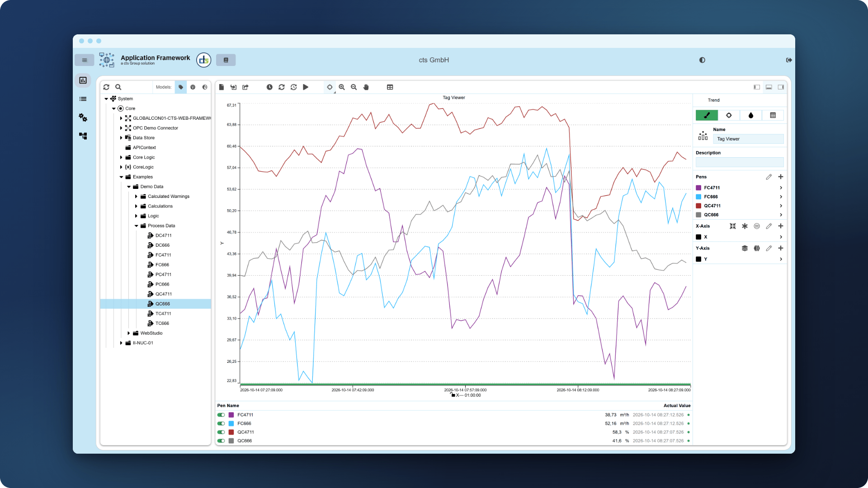Image resolution: width=868 pixels, height=488 pixels.
Task: Expand the OPC Demo Connector node
Action: [x=121, y=128]
